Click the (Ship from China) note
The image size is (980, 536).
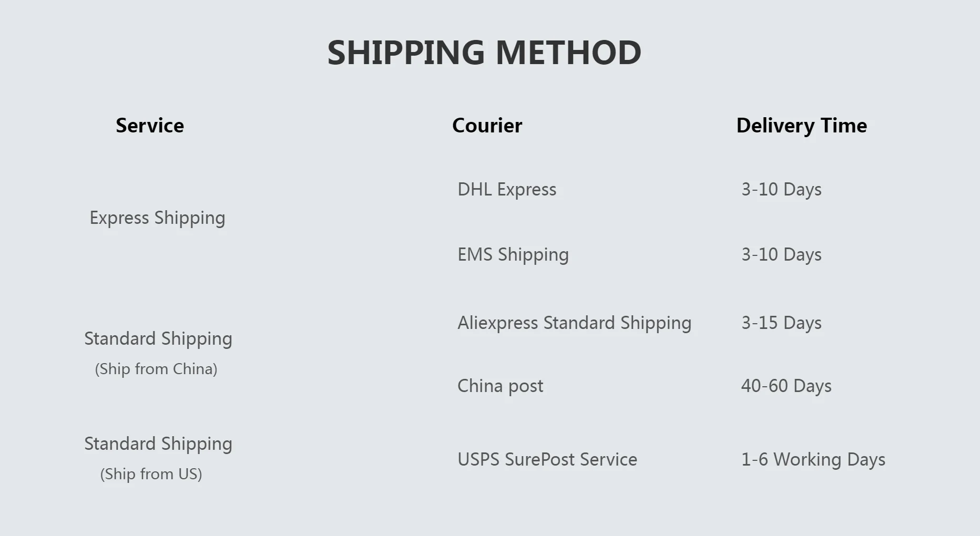coord(156,369)
